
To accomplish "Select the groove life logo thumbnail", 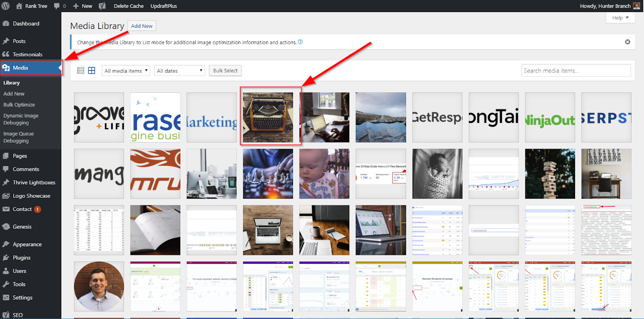I will coord(99,117).
